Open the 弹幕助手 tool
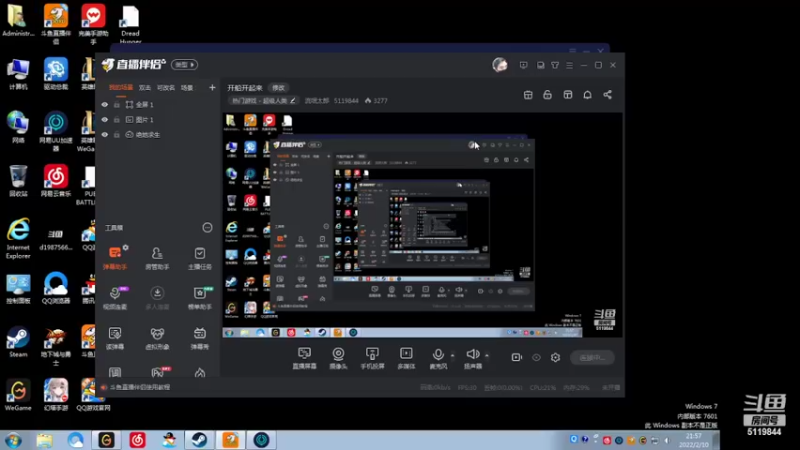The height and width of the screenshot is (450, 800). tap(115, 257)
